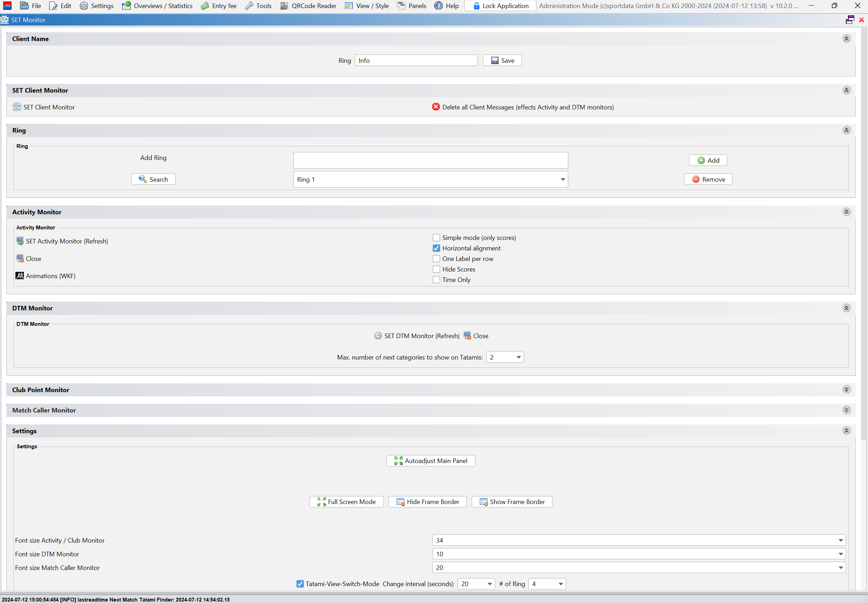Click the Activity Monitor Close icon
868x604 pixels.
pos(20,259)
